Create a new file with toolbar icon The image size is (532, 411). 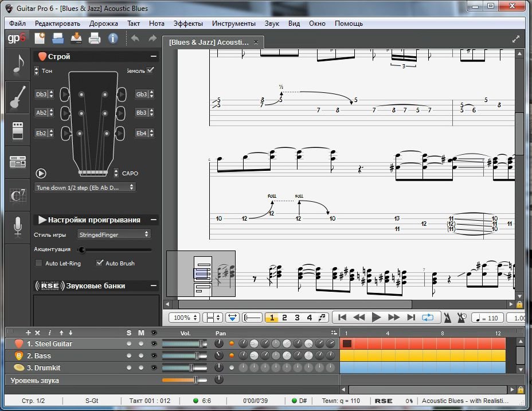tap(40, 38)
